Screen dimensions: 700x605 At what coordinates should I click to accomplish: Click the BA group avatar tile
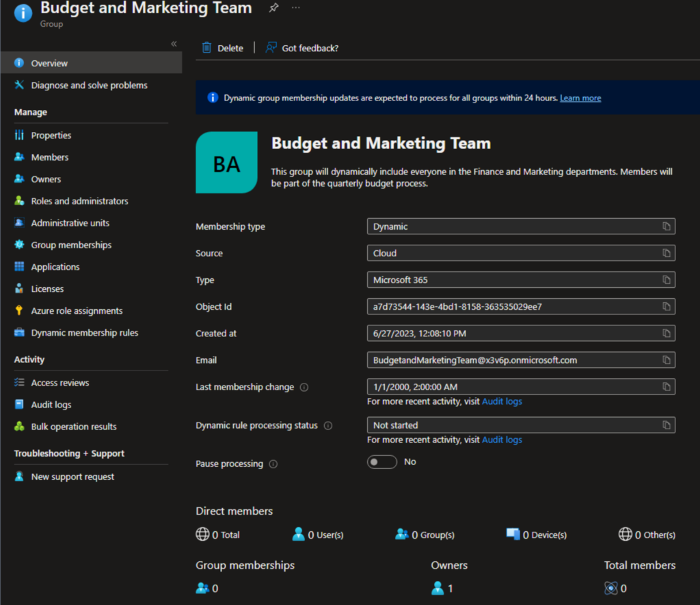pos(226,163)
